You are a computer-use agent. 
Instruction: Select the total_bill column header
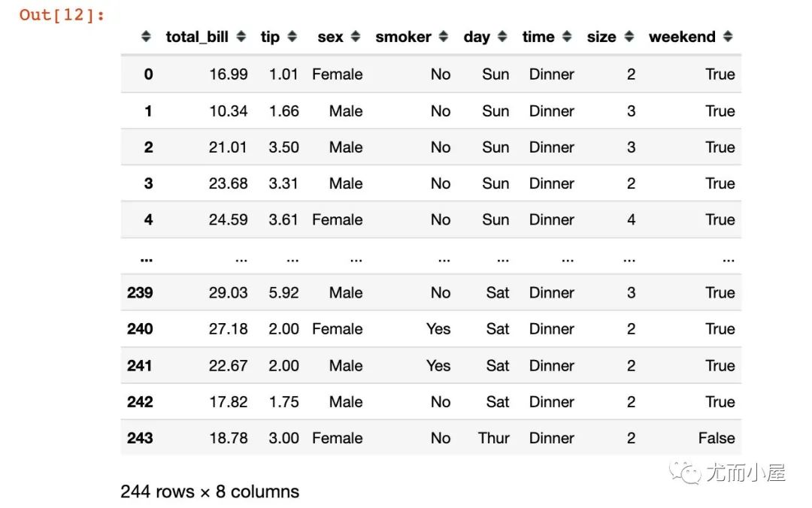pos(197,37)
